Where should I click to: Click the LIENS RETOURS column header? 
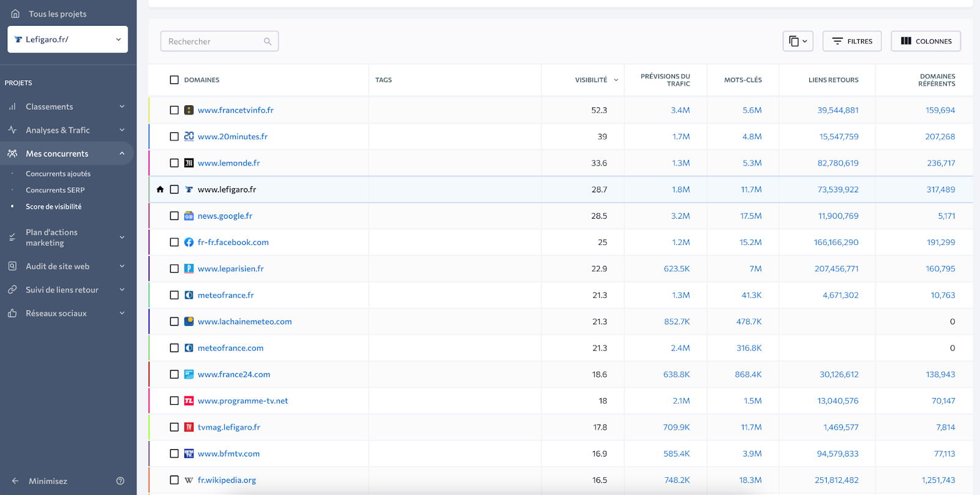833,80
